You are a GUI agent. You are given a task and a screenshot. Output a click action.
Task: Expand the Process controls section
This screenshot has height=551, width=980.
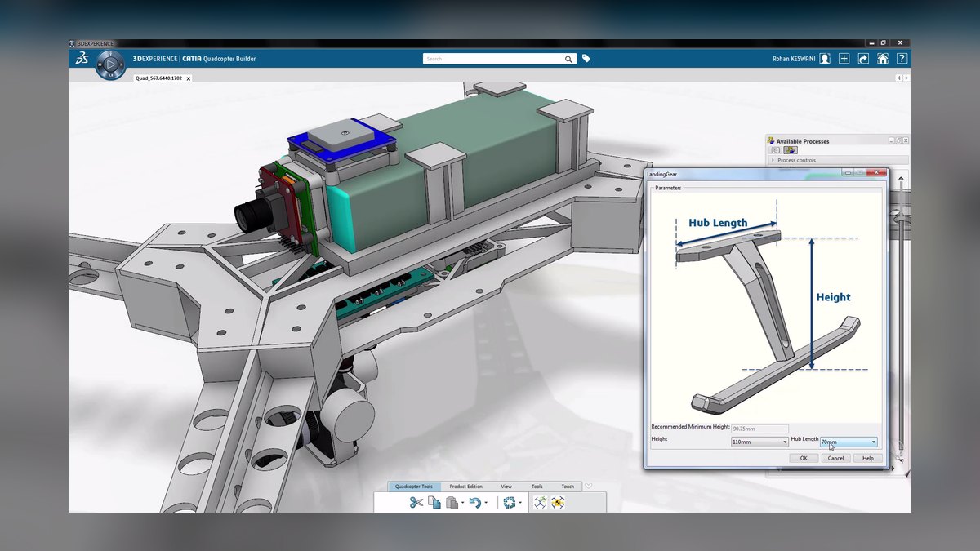773,160
